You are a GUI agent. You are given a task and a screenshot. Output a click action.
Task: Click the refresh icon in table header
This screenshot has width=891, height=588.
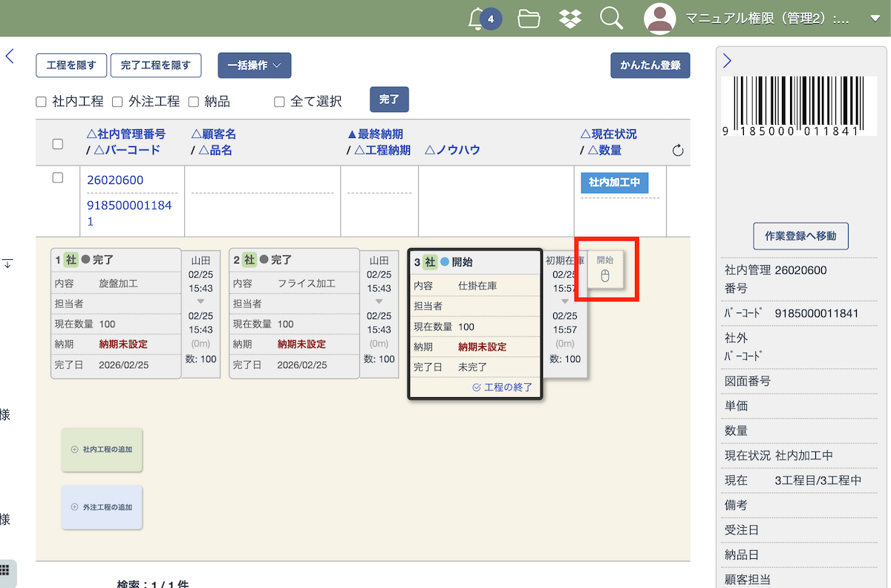point(677,151)
